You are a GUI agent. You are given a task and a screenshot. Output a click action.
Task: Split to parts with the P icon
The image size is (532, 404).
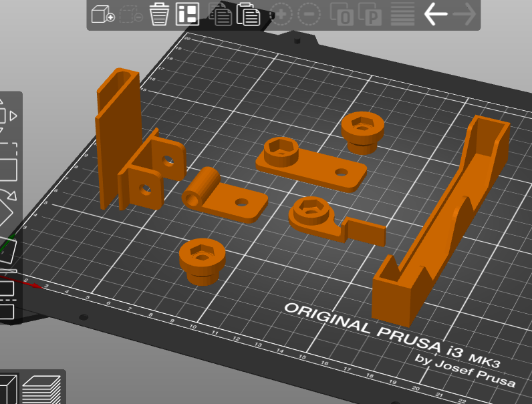coord(370,14)
